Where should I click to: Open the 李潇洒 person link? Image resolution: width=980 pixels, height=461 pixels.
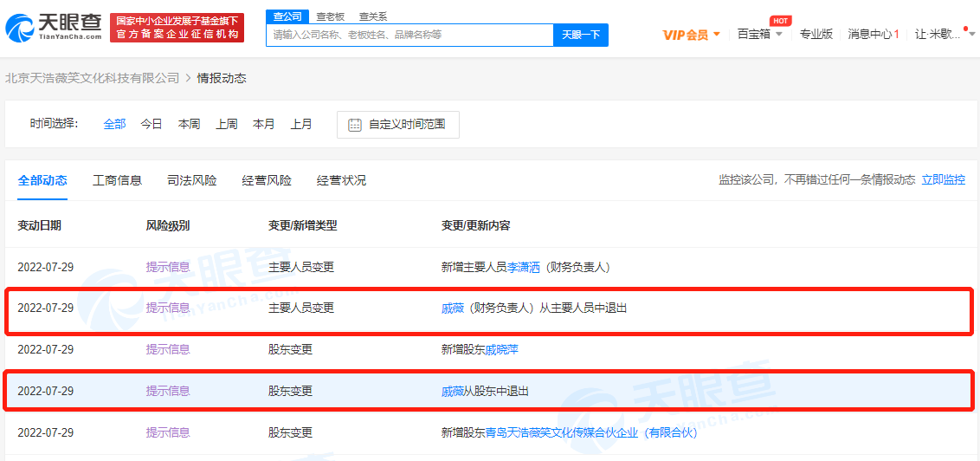[x=525, y=267]
